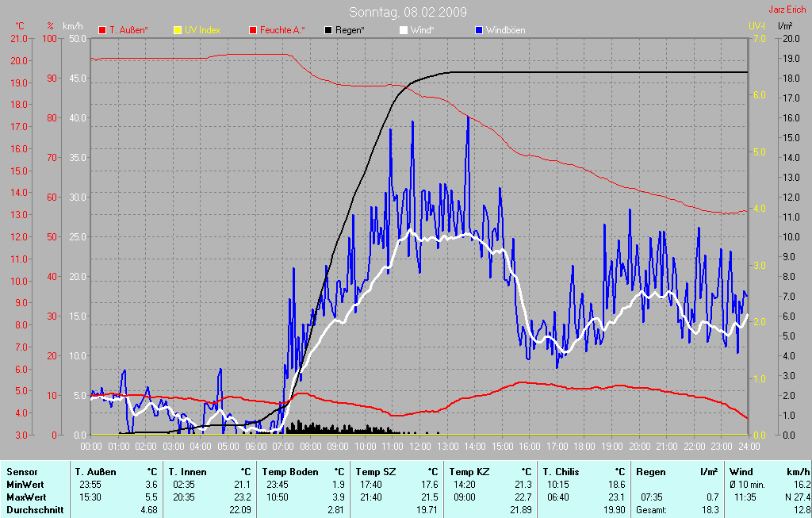Click the red Feuchte A. legend swatch
The height and width of the screenshot is (518, 812).
pyautogui.click(x=253, y=30)
